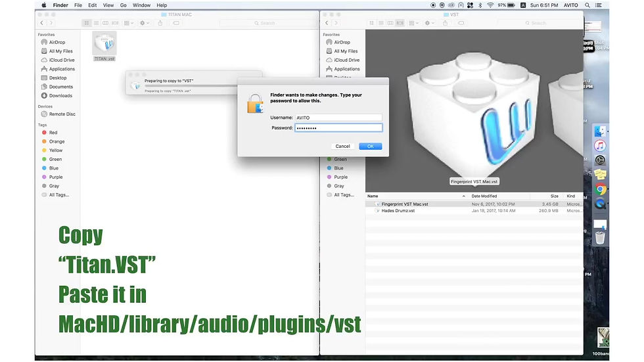This screenshot has width=644, height=362.
Task: Switch TITAN MAC window to list view
Action: click(x=96, y=23)
